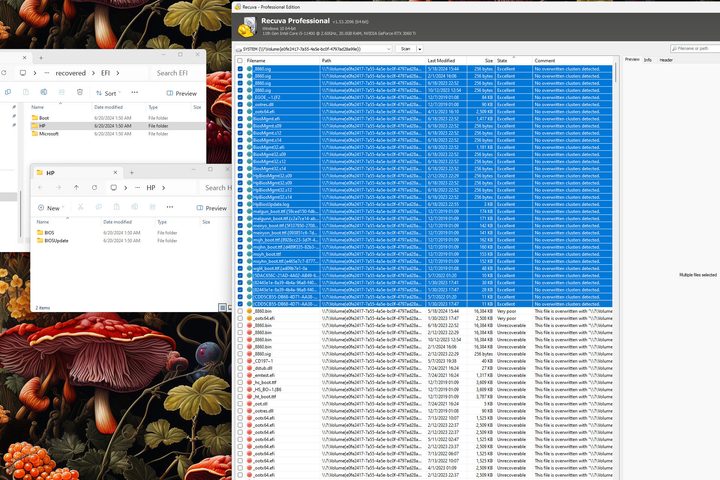Check the Unrecoverable _8860.sig file checkbox
720x480 pixels.
point(240,354)
